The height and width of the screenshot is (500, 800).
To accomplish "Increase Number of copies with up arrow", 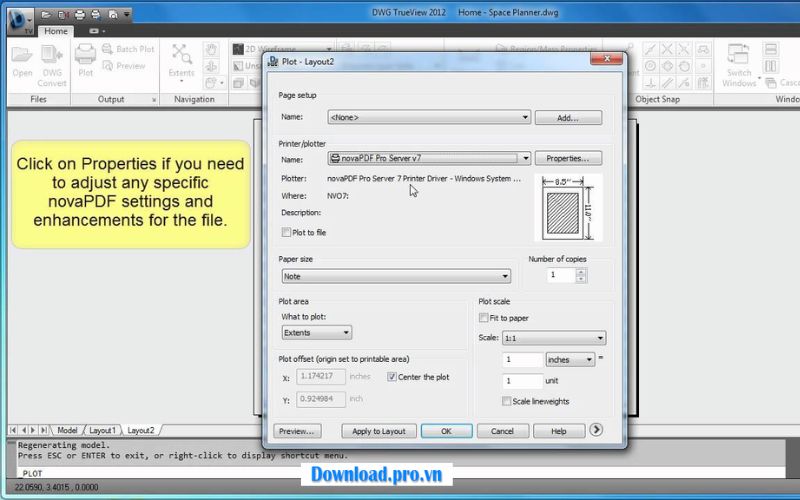I will point(581,272).
